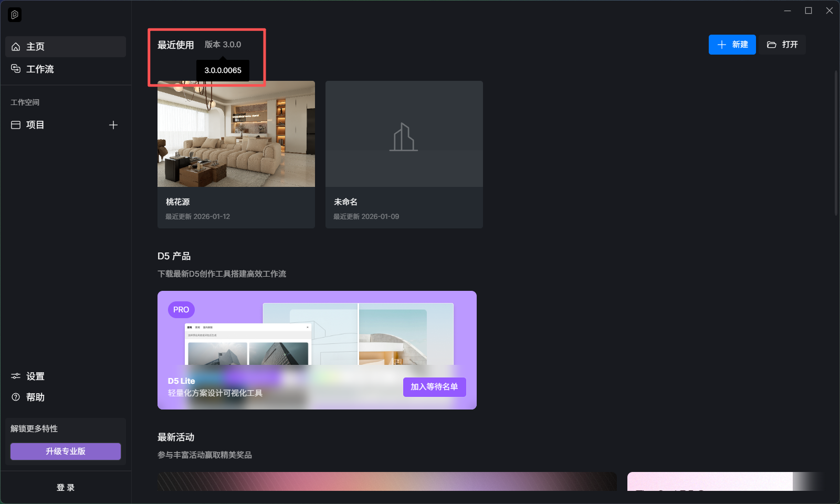Maximize the application window

808,10
